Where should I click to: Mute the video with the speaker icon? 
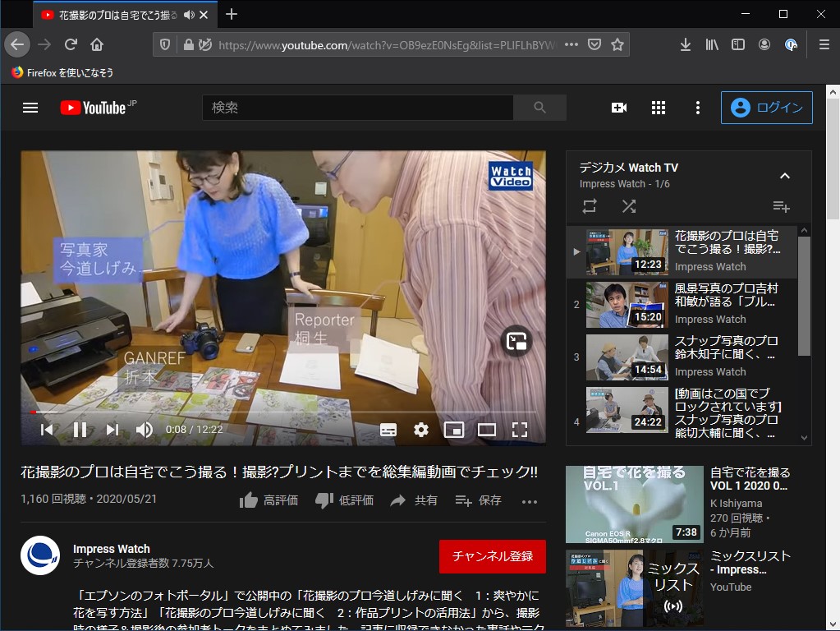point(144,428)
